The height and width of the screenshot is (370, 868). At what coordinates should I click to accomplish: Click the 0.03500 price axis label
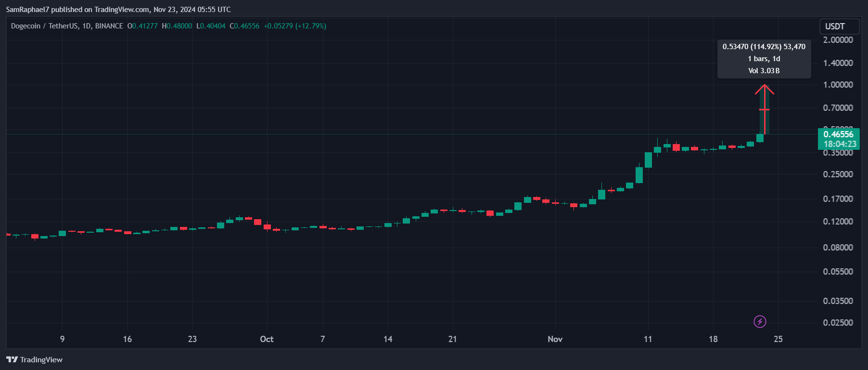pos(838,301)
